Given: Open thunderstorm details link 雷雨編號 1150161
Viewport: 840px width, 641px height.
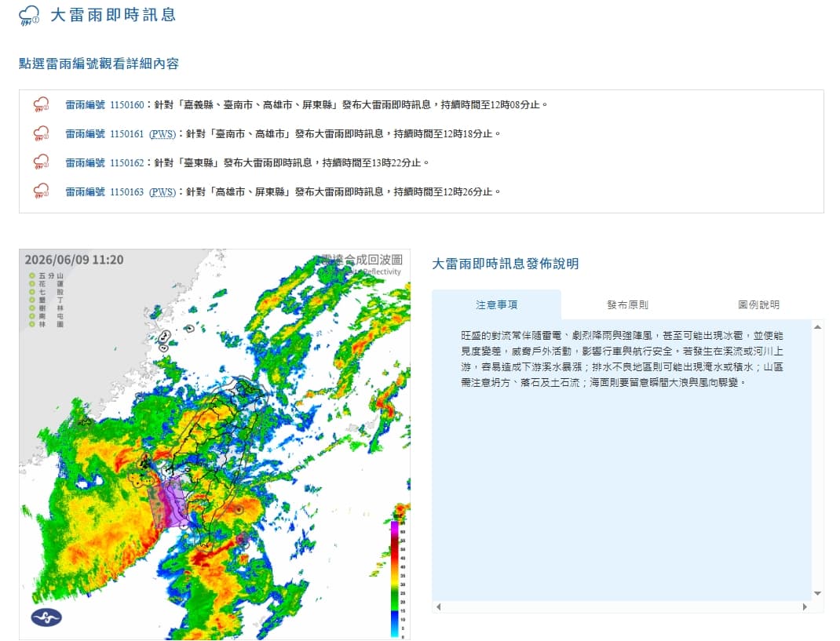Looking at the screenshot, I should pyautogui.click(x=104, y=134).
